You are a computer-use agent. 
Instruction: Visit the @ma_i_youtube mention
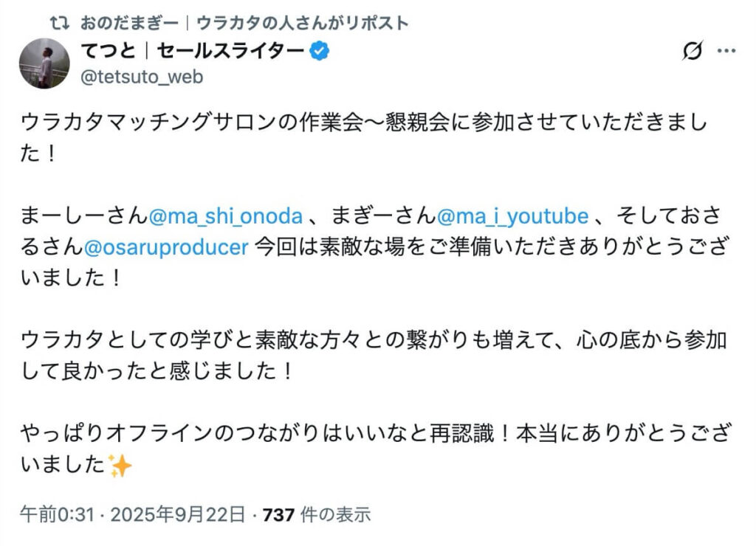513,218
